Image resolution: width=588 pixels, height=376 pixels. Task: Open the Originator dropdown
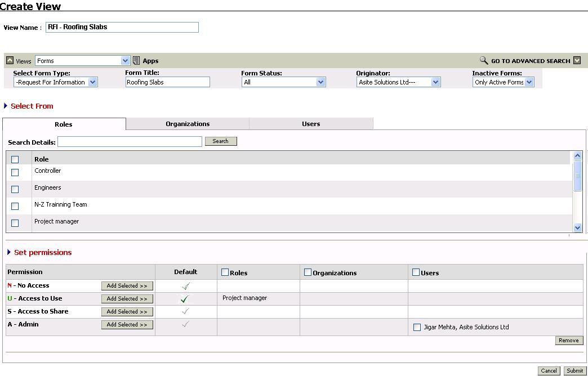coord(435,82)
